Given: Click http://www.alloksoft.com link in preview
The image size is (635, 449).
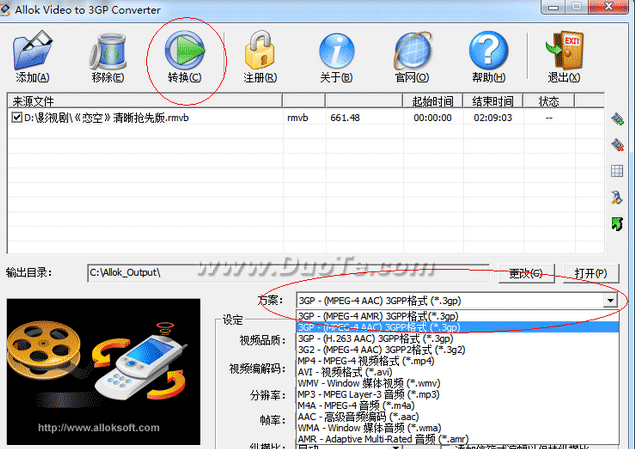Looking at the screenshot, I should [99, 428].
